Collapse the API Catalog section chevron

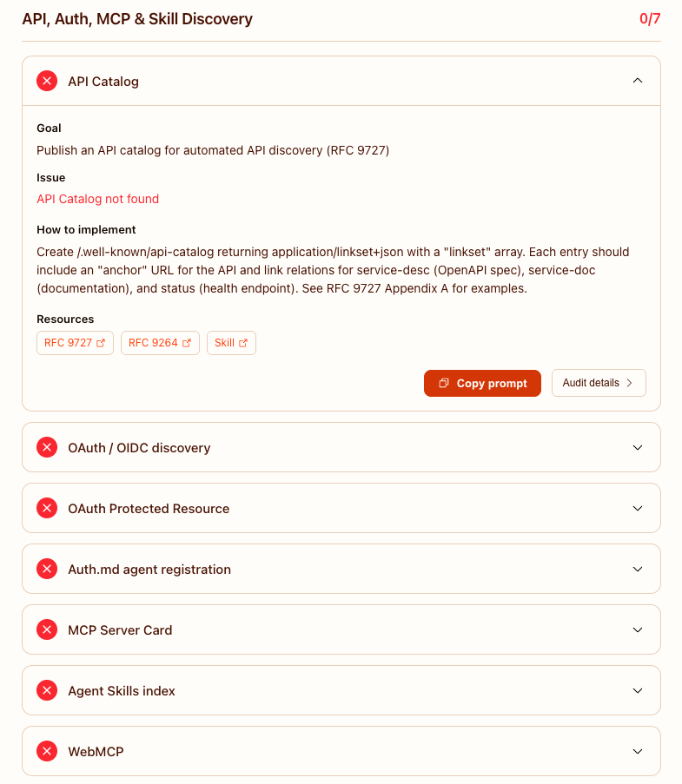638,81
